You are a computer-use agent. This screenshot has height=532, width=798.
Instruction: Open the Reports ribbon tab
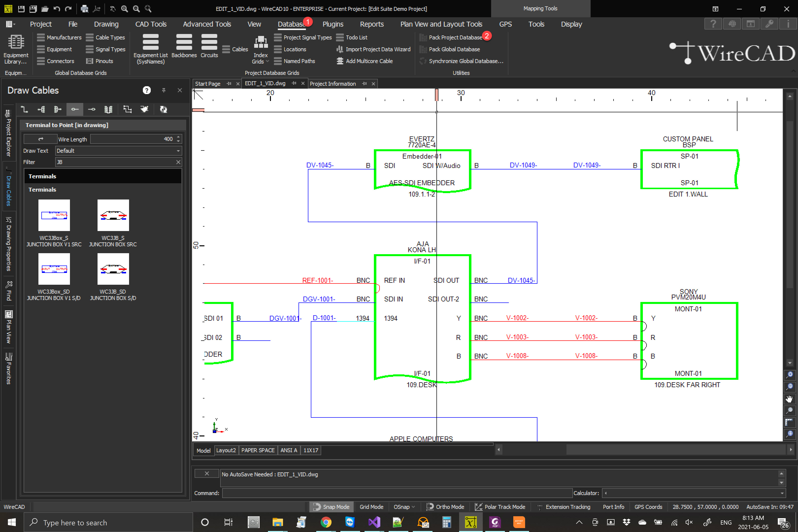click(372, 24)
